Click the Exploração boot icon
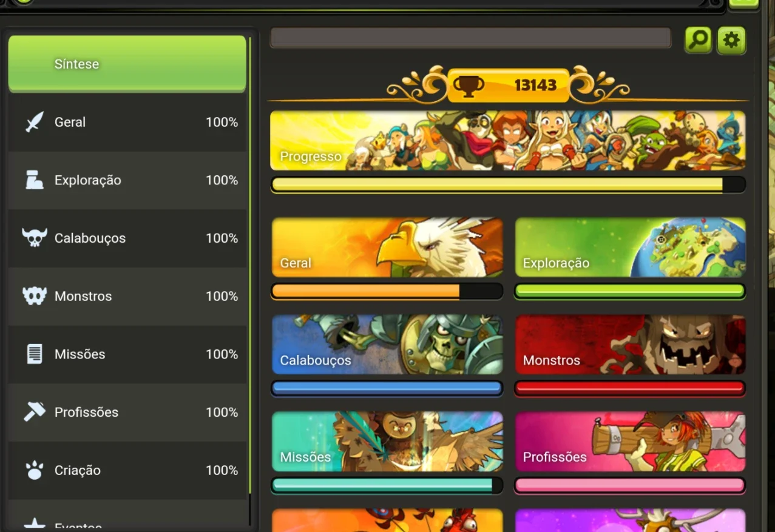Viewport: 775px width, 532px height. click(x=35, y=180)
